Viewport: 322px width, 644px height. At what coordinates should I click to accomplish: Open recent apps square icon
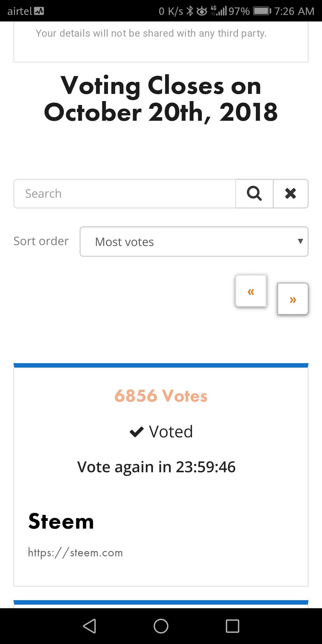233,626
